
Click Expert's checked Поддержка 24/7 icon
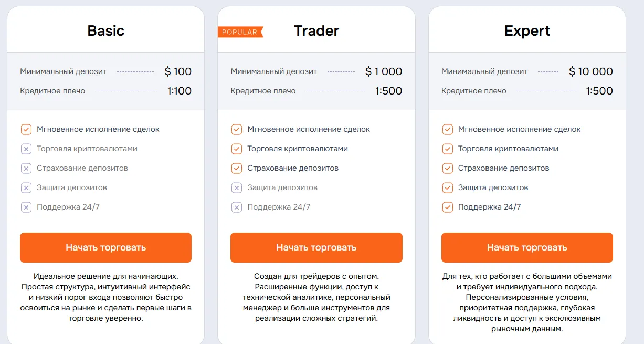point(448,207)
